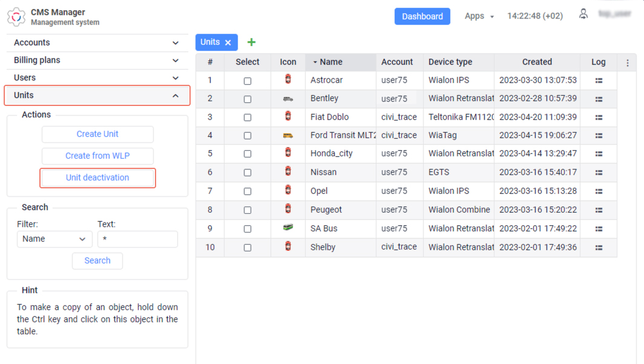
Task: Open the log for Shelby unit
Action: pos(599,247)
